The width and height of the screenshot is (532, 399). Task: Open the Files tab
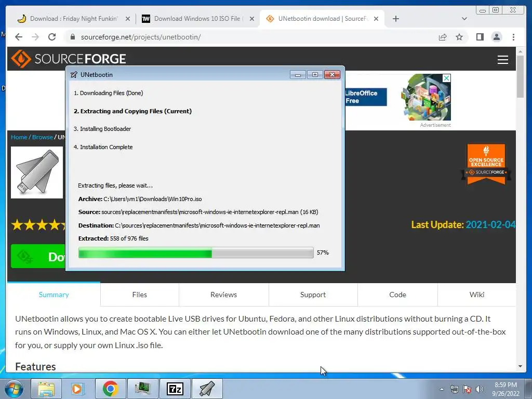(x=139, y=295)
